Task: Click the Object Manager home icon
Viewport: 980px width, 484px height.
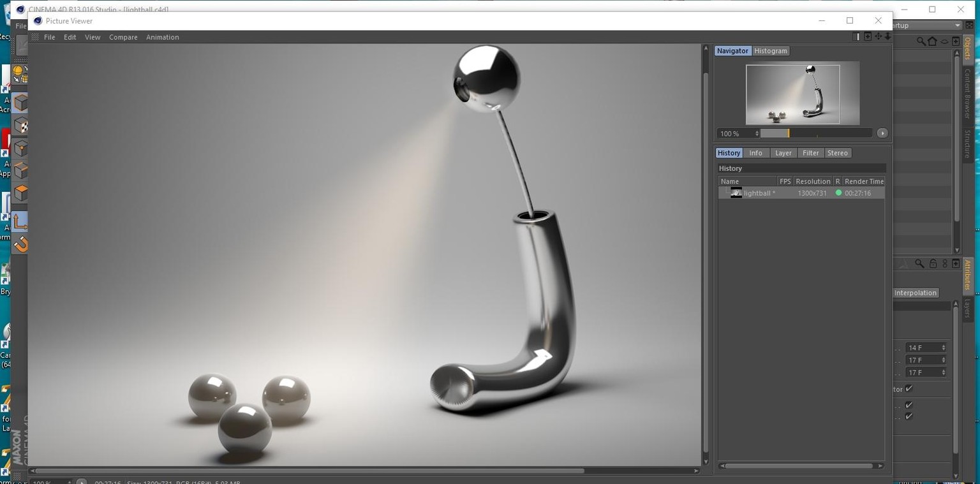Action: click(x=932, y=41)
